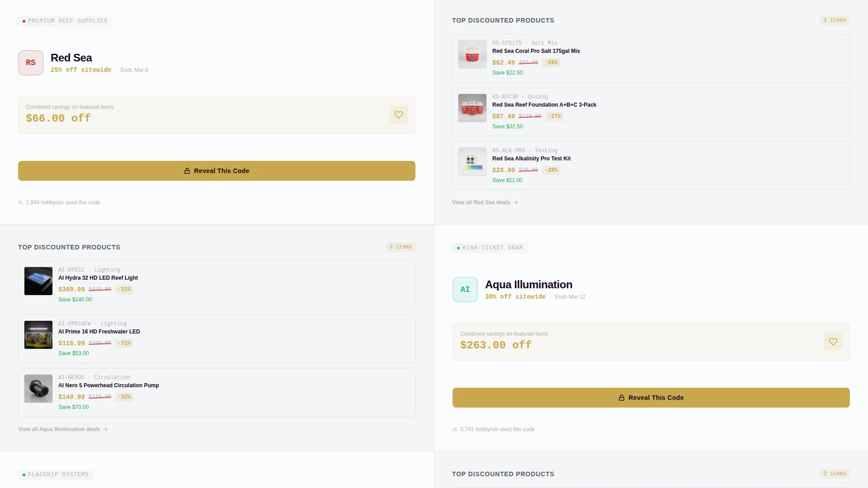Click the '$263.00 off' combined savings amount

tap(496, 345)
